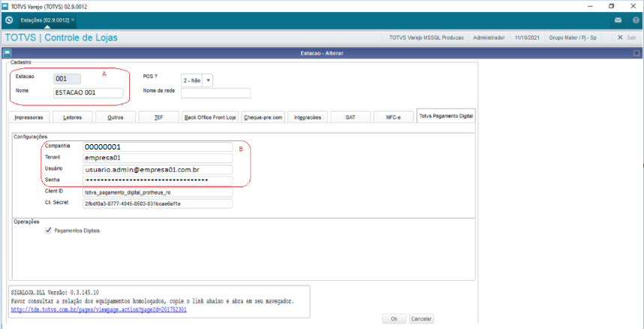
Task: Switch to the Impressoras tab
Action: (29, 117)
